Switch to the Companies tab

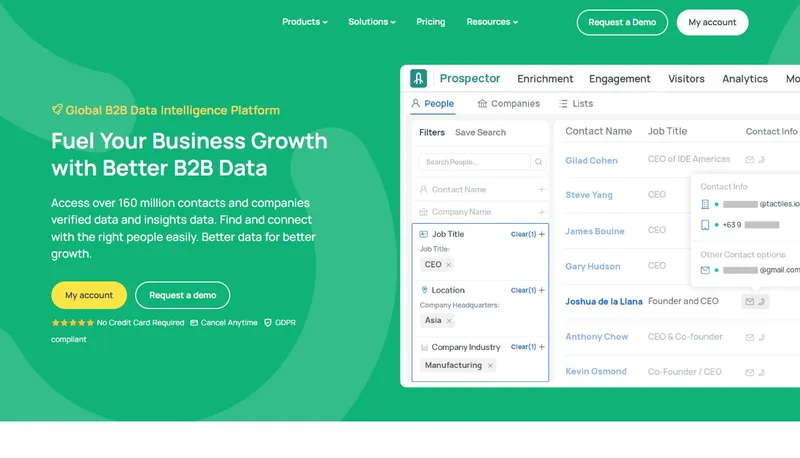coord(508,104)
